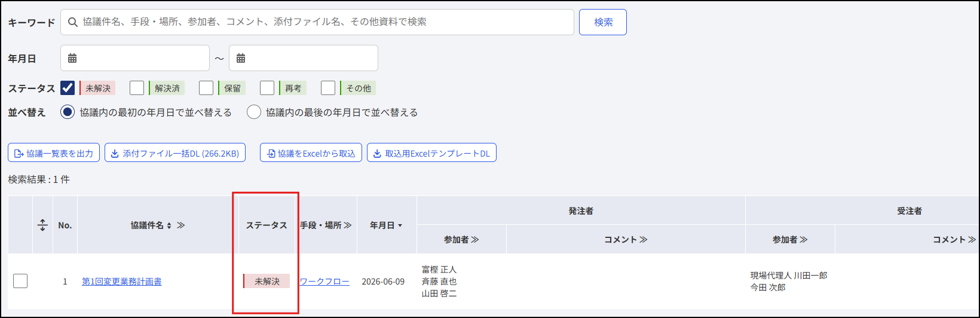Click 取込用ExcelテンプレートDL button
The width and height of the screenshot is (980, 318).
coord(431,153)
